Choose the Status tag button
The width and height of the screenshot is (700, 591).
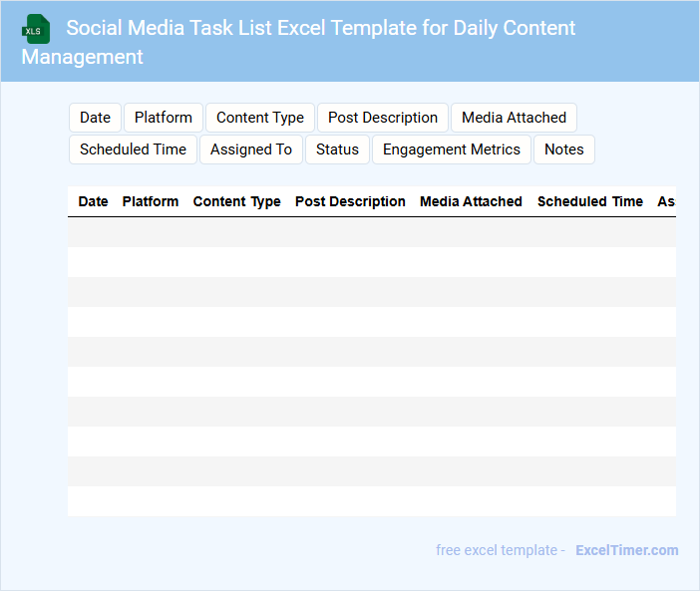(337, 149)
